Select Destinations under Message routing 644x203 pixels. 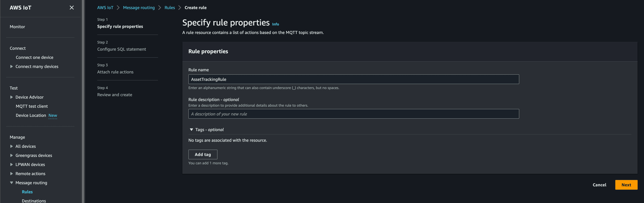pyautogui.click(x=34, y=201)
